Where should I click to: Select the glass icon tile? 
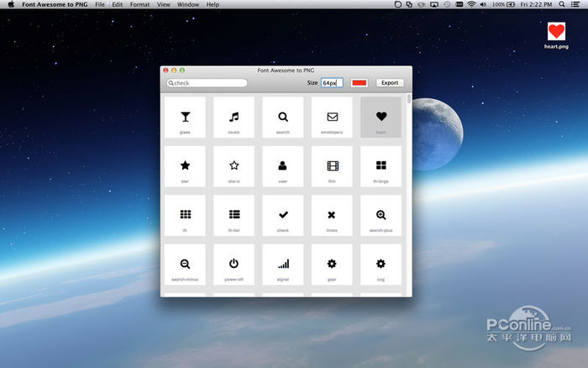[185, 118]
